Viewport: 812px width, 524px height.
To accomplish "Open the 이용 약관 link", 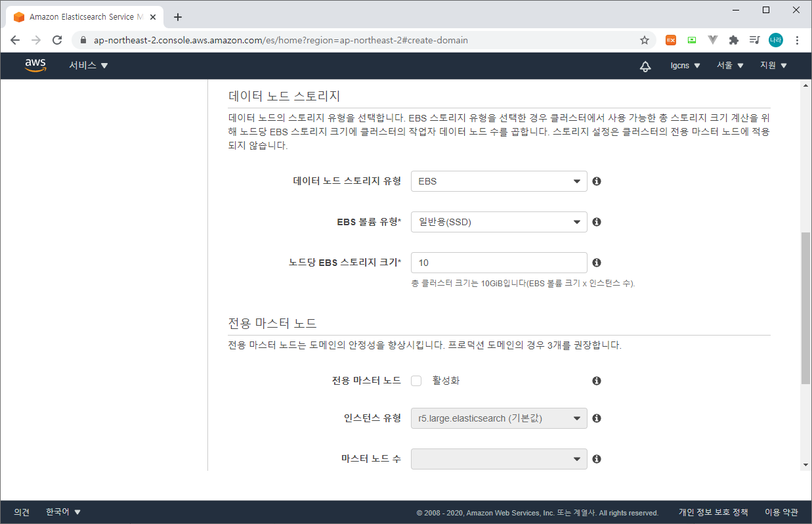I will tap(781, 512).
